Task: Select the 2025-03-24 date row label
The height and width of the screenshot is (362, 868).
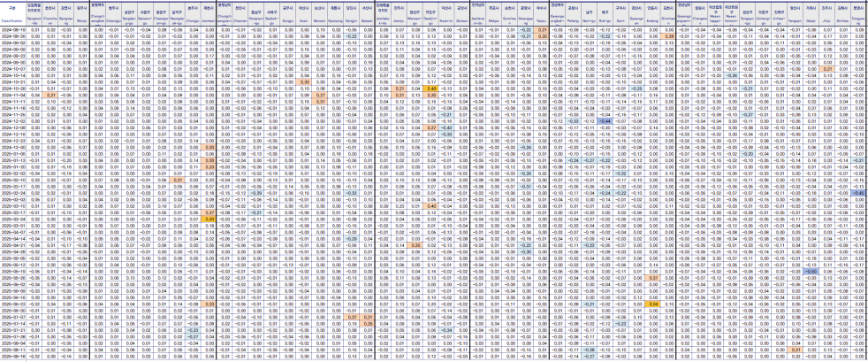Action: coord(13,219)
